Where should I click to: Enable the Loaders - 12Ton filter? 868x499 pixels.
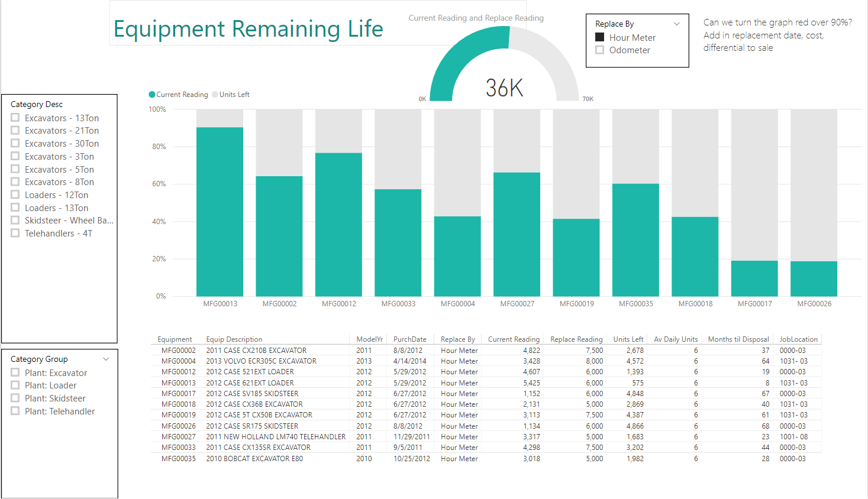(x=15, y=195)
